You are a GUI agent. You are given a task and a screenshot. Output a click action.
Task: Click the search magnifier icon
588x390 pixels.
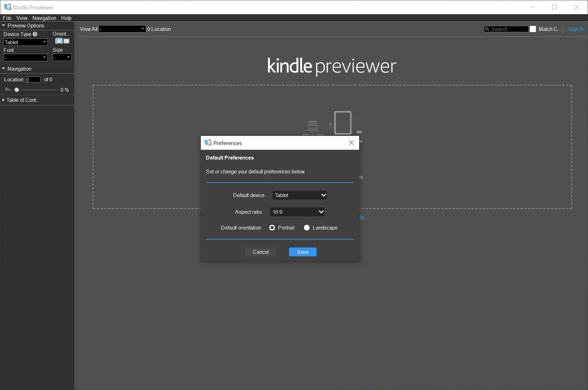point(487,29)
